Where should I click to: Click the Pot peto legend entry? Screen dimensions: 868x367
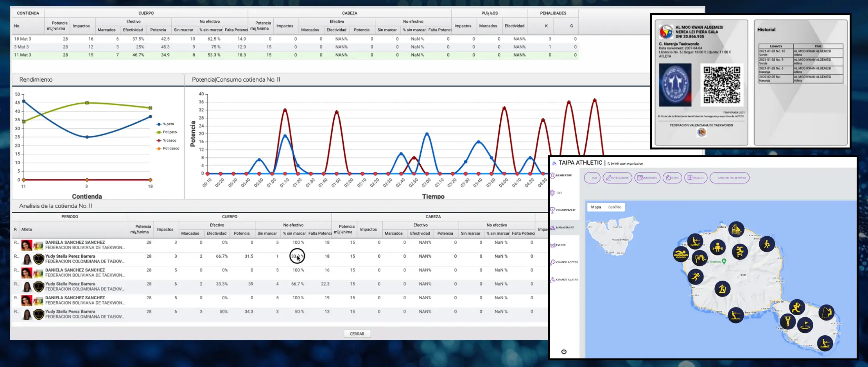point(167,132)
